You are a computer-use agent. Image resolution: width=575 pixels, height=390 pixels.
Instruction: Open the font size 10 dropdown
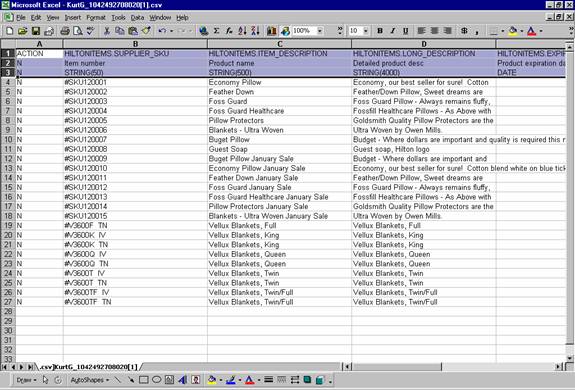[366, 31]
